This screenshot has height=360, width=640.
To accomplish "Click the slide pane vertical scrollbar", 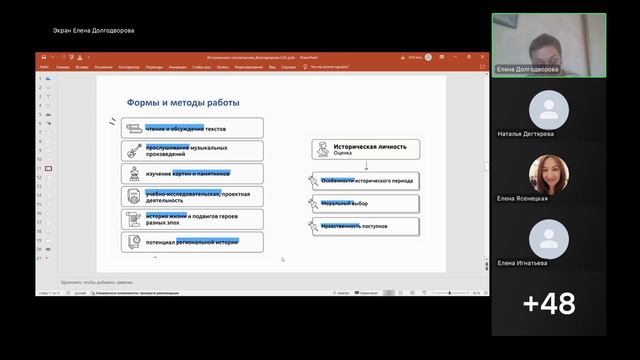I will (x=486, y=166).
